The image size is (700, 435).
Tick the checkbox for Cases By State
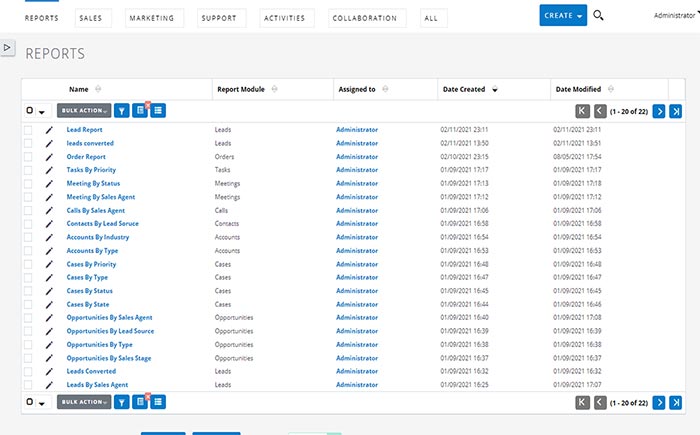pyautogui.click(x=28, y=305)
